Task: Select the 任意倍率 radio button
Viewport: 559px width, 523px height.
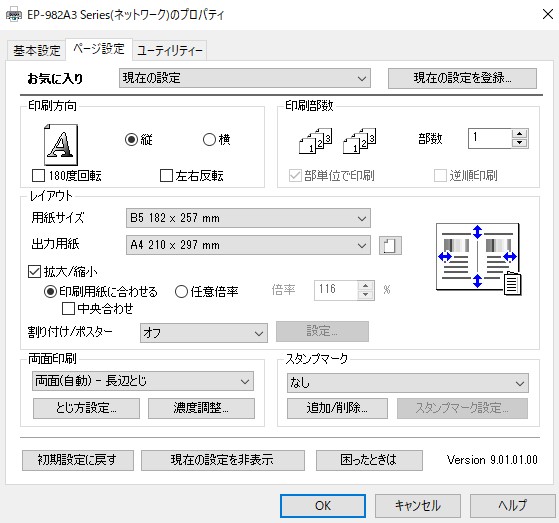Action: pos(181,292)
